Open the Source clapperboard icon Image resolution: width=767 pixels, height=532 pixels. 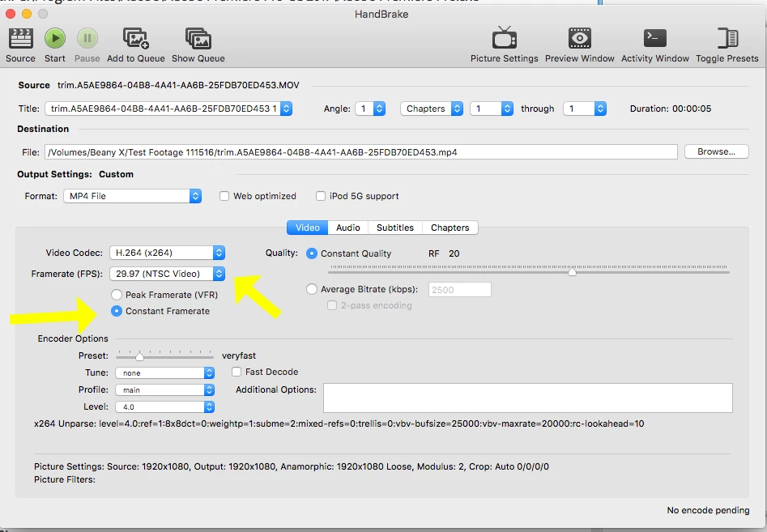point(20,39)
